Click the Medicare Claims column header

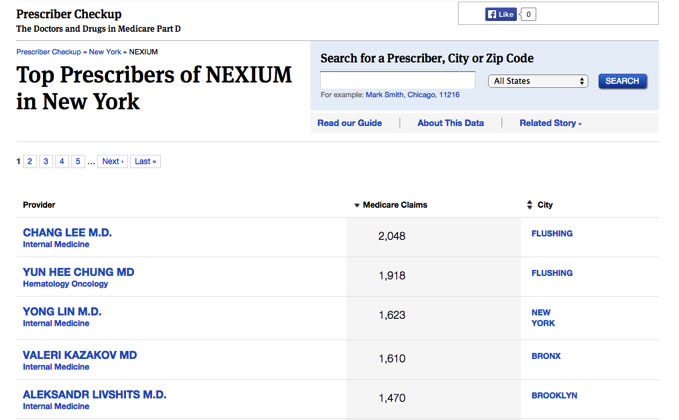(x=394, y=205)
